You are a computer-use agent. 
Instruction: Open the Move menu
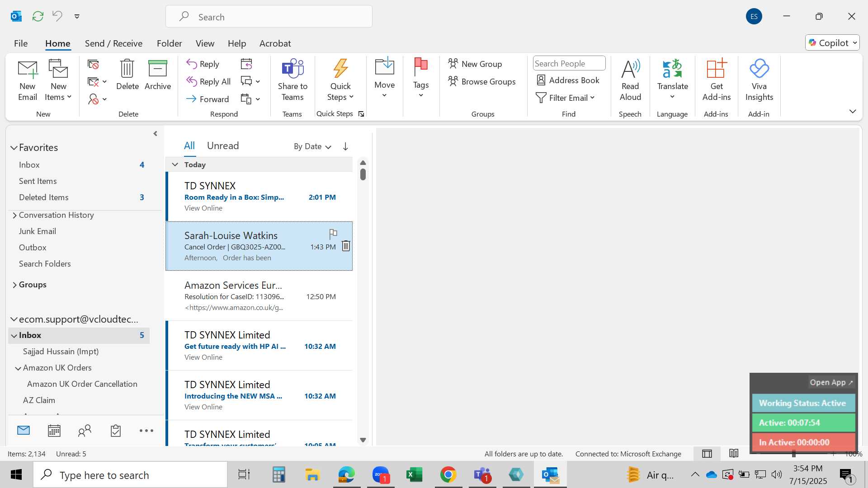(384, 78)
